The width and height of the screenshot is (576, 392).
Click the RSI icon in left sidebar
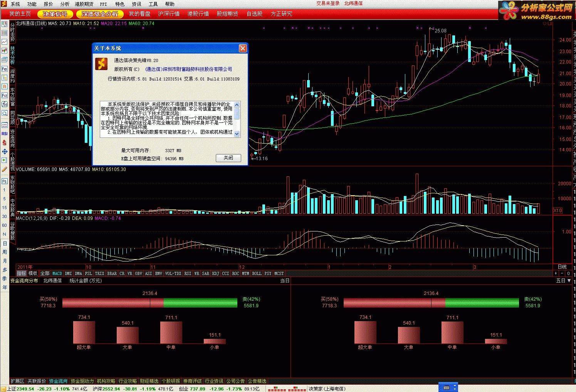click(5, 134)
